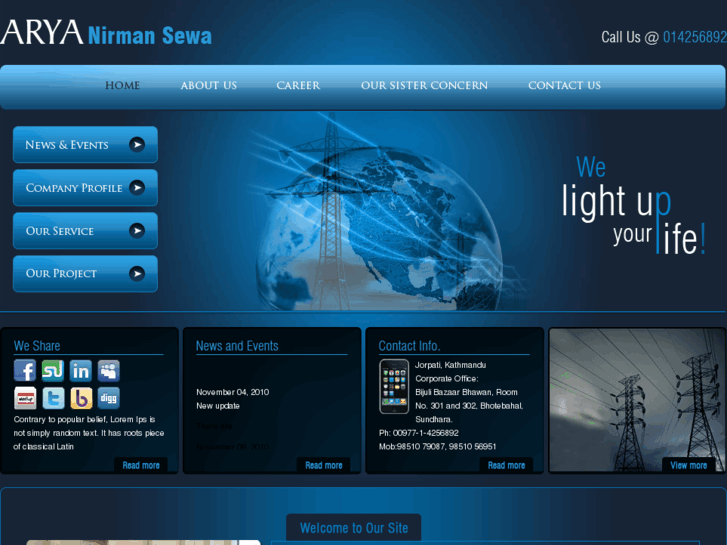Open the Facebook share icon
727x545 pixels.
pyautogui.click(x=25, y=371)
